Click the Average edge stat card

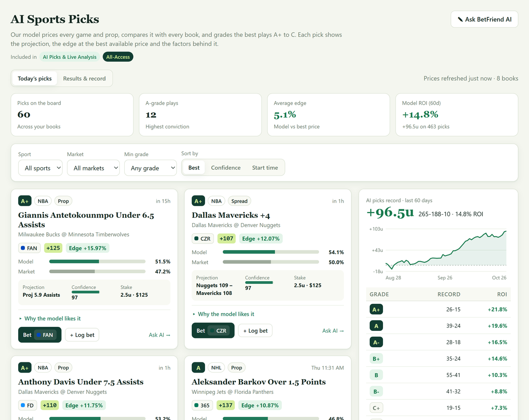click(x=328, y=115)
